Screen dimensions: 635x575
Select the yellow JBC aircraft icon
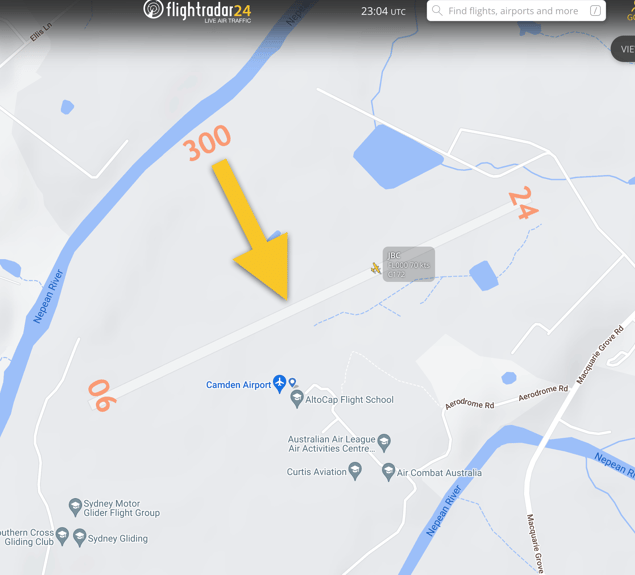(x=376, y=268)
